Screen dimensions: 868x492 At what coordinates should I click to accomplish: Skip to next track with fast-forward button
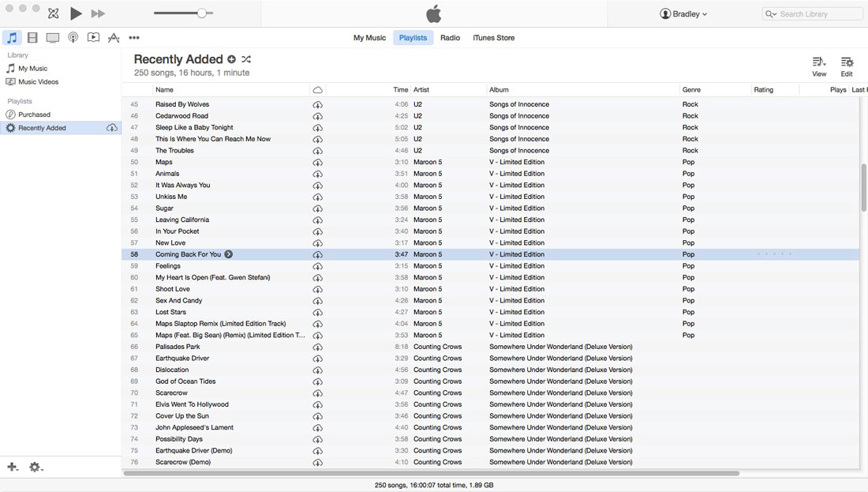click(98, 13)
